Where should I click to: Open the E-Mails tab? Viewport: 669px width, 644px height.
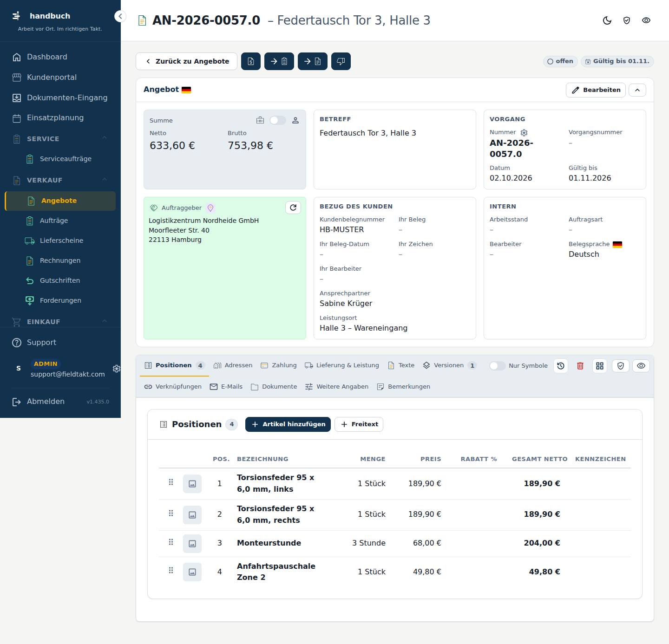click(x=226, y=387)
